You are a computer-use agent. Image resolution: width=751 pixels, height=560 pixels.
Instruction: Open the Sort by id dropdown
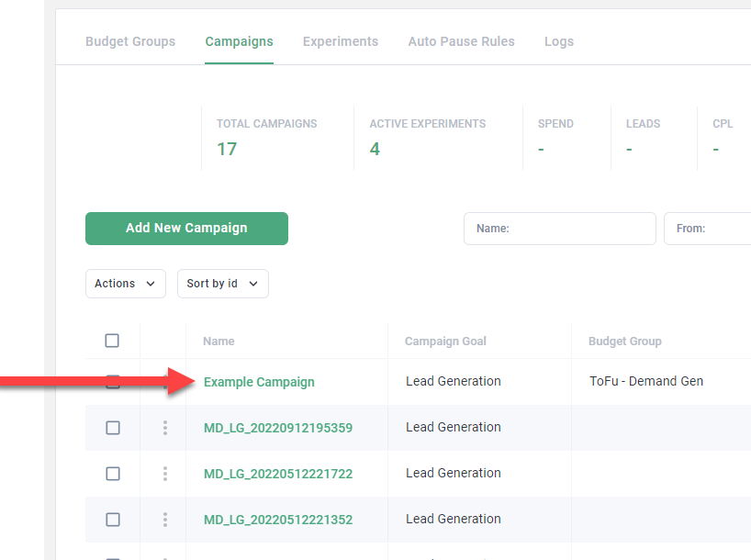click(x=222, y=284)
